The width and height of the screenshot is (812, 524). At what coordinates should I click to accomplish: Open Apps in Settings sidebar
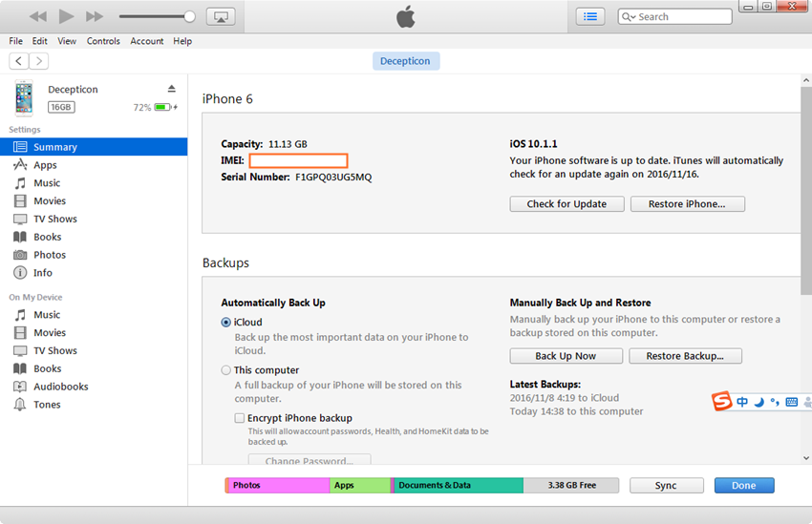point(45,165)
